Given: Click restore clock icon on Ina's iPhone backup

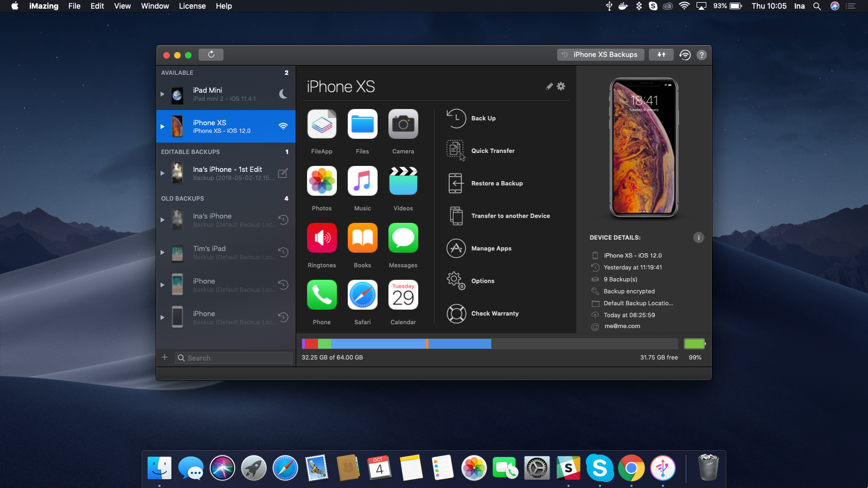Looking at the screenshot, I should point(283,220).
